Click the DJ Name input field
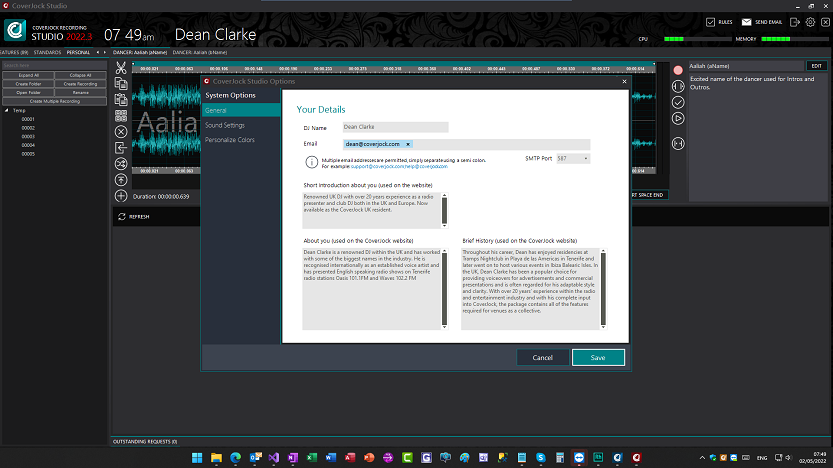This screenshot has height=468, width=833. point(394,127)
